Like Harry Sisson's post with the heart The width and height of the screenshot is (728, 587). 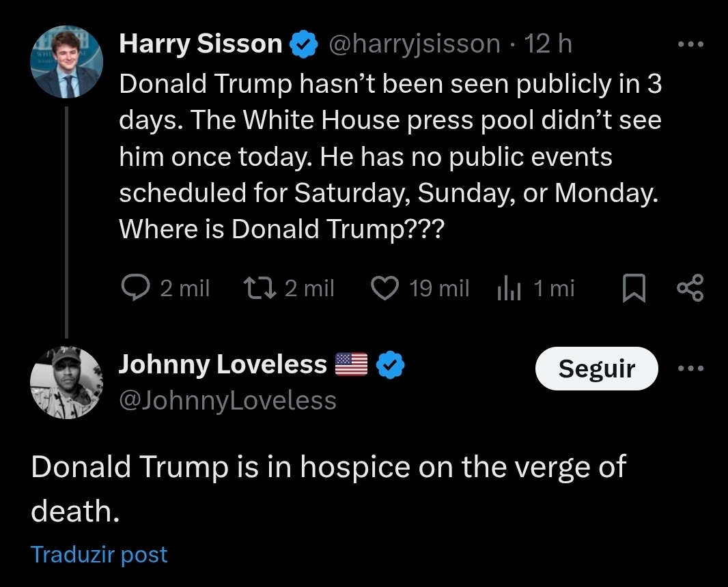(384, 289)
